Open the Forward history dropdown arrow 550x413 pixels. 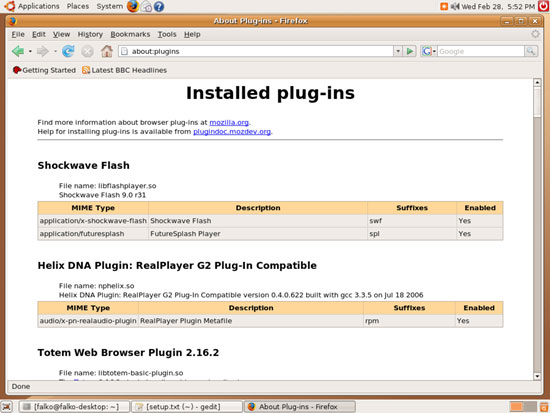coord(55,52)
